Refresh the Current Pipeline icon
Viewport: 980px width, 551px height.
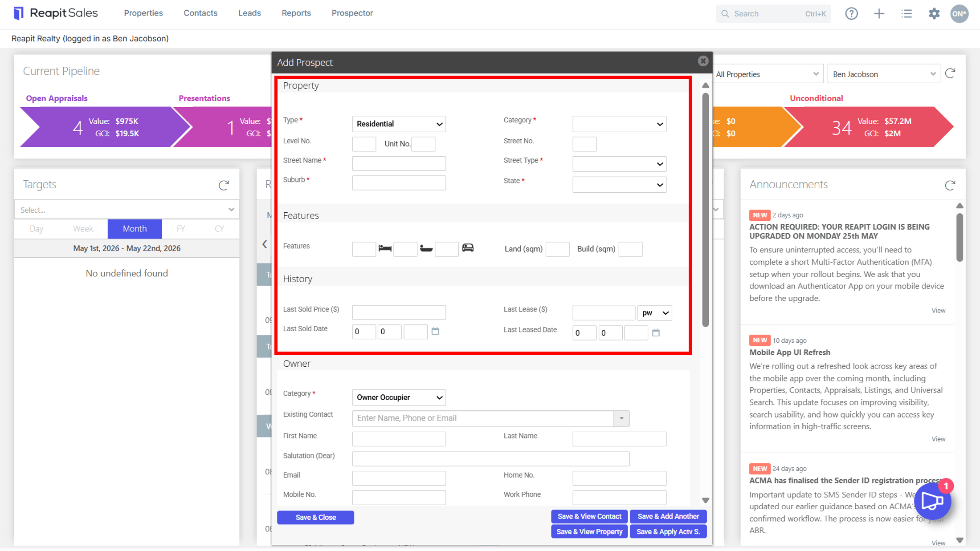950,73
